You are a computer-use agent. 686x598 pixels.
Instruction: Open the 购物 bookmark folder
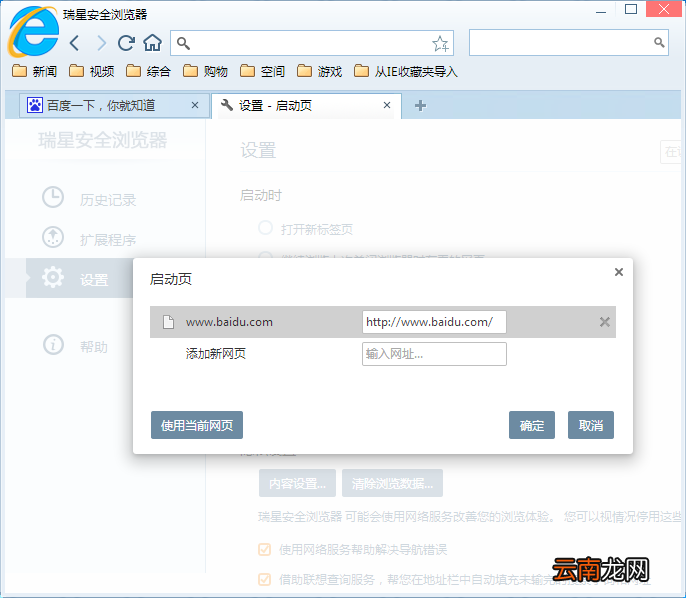click(x=205, y=71)
